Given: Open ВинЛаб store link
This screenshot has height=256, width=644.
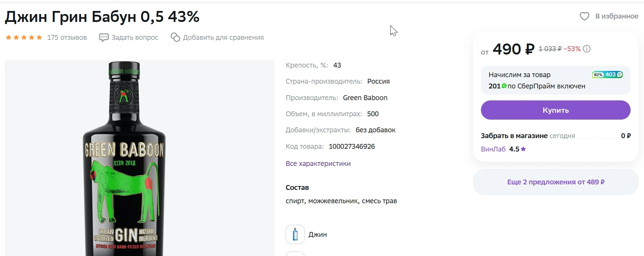Looking at the screenshot, I should point(493,149).
